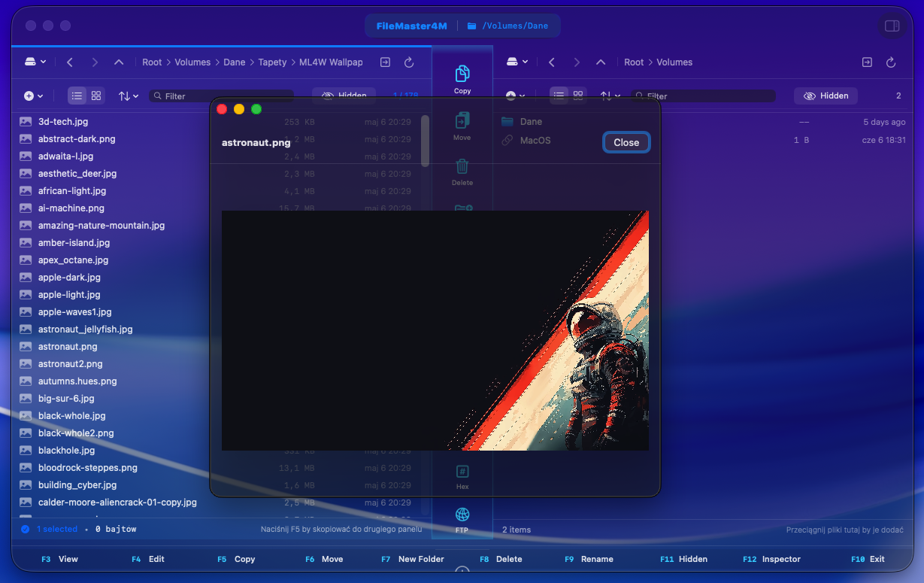Toggle the sidebar icon in the title bar
This screenshot has height=583, width=924.
[892, 26]
